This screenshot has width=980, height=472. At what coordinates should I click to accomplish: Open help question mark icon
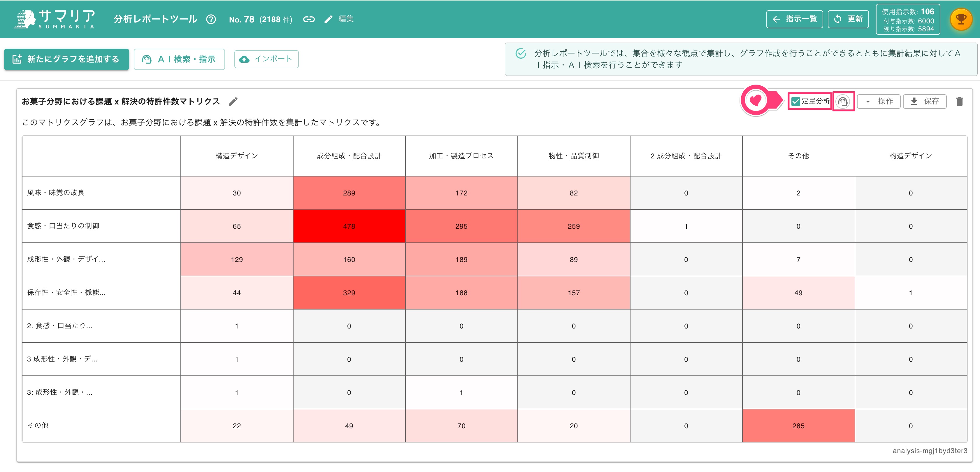click(211, 20)
